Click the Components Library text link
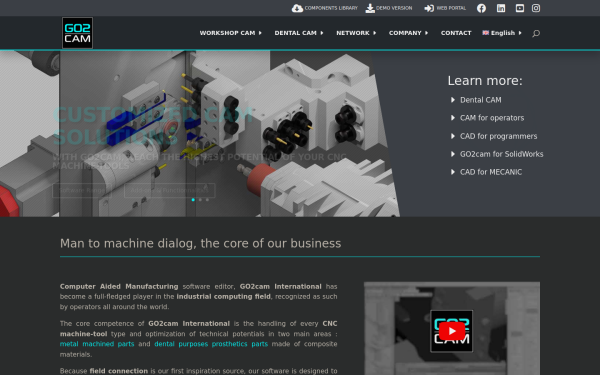The image size is (600, 375). [x=331, y=8]
